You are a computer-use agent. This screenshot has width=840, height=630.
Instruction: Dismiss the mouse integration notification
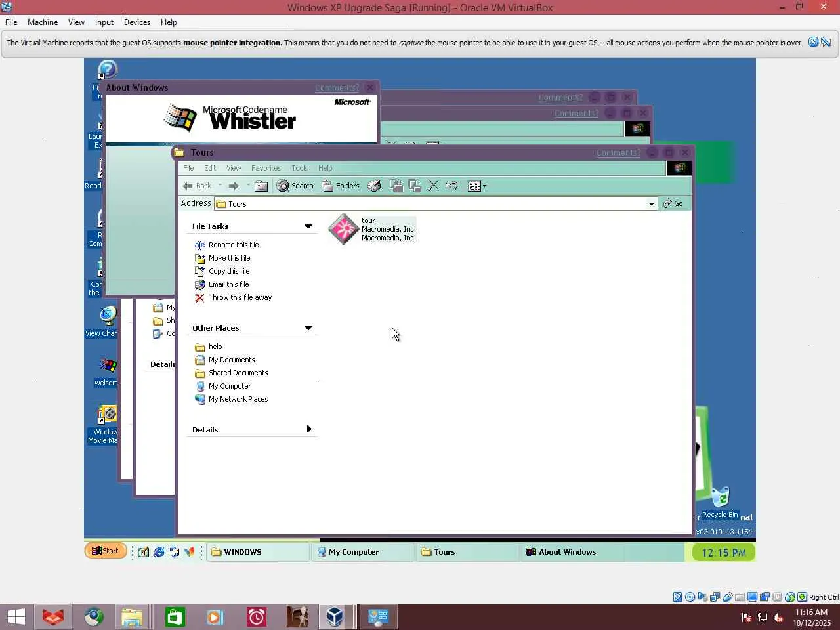point(813,42)
